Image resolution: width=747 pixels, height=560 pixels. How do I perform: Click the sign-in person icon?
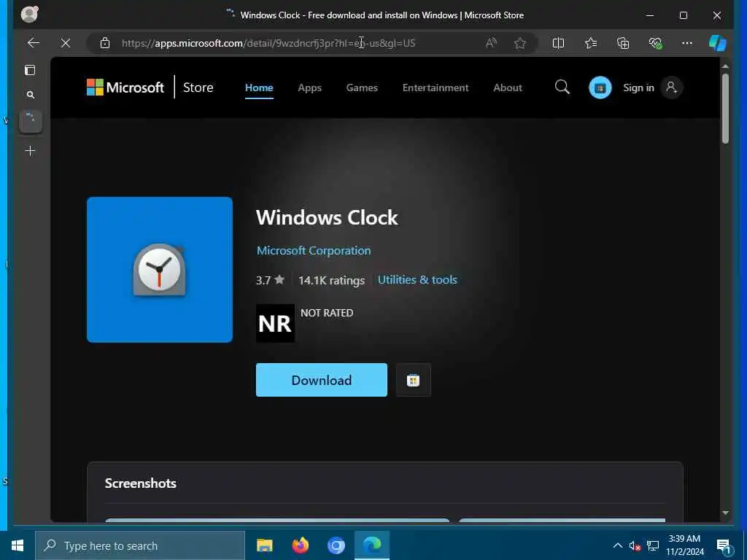671,87
